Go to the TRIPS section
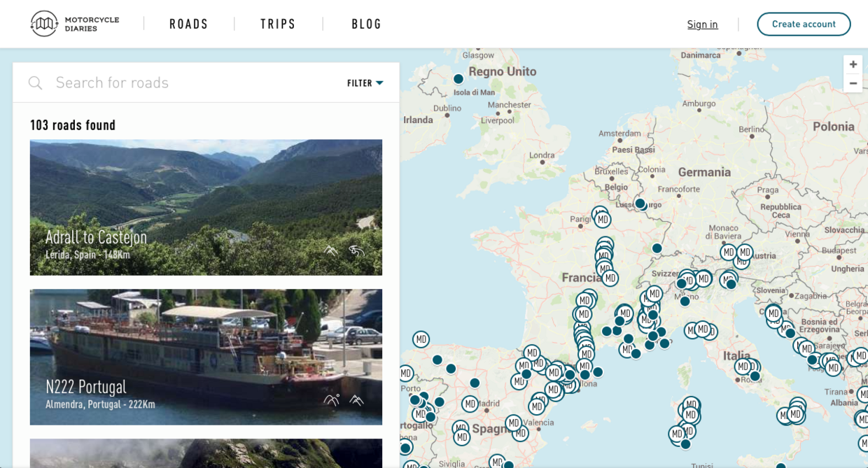The height and width of the screenshot is (468, 868). click(278, 24)
